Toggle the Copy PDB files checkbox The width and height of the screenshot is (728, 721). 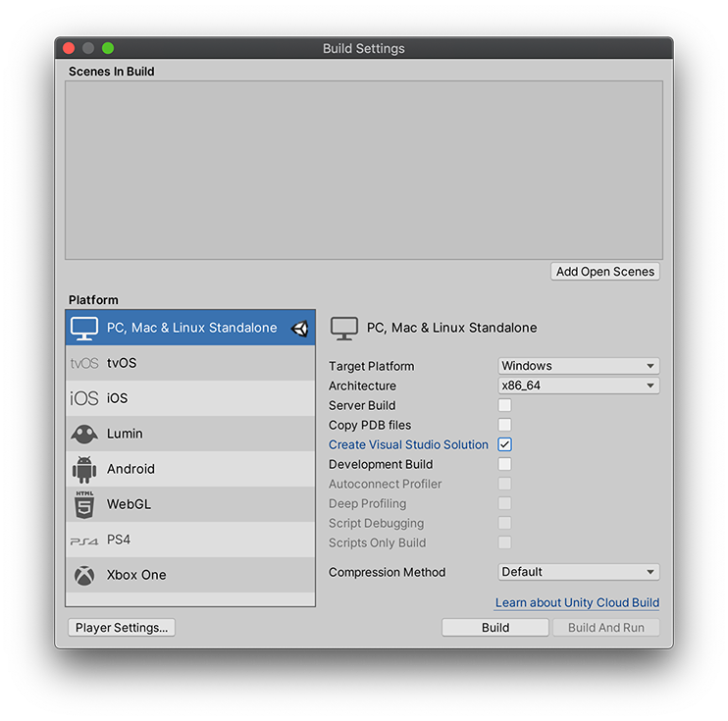pos(504,425)
